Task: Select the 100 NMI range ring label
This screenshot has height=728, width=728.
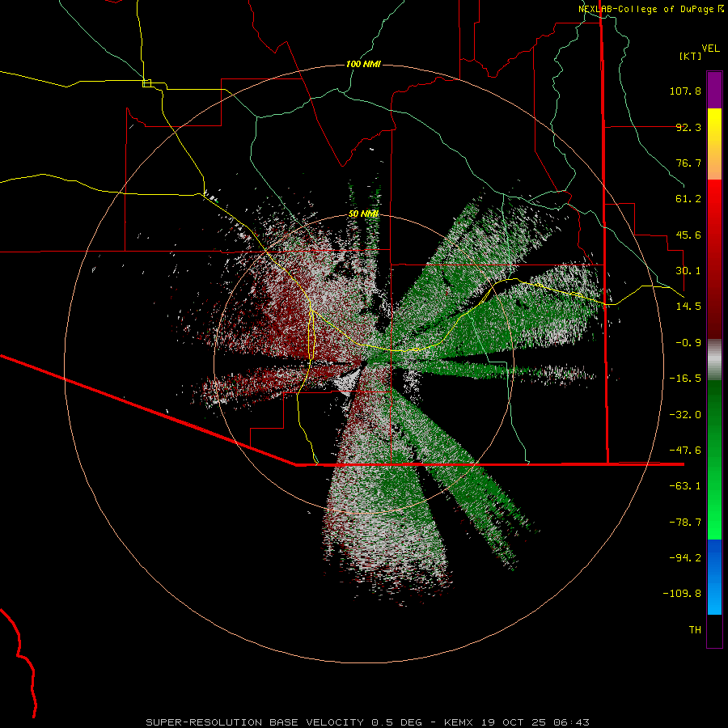Action: pyautogui.click(x=363, y=64)
